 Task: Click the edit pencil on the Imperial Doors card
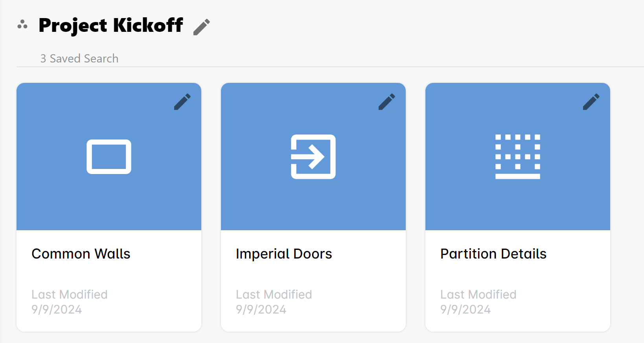click(x=387, y=102)
